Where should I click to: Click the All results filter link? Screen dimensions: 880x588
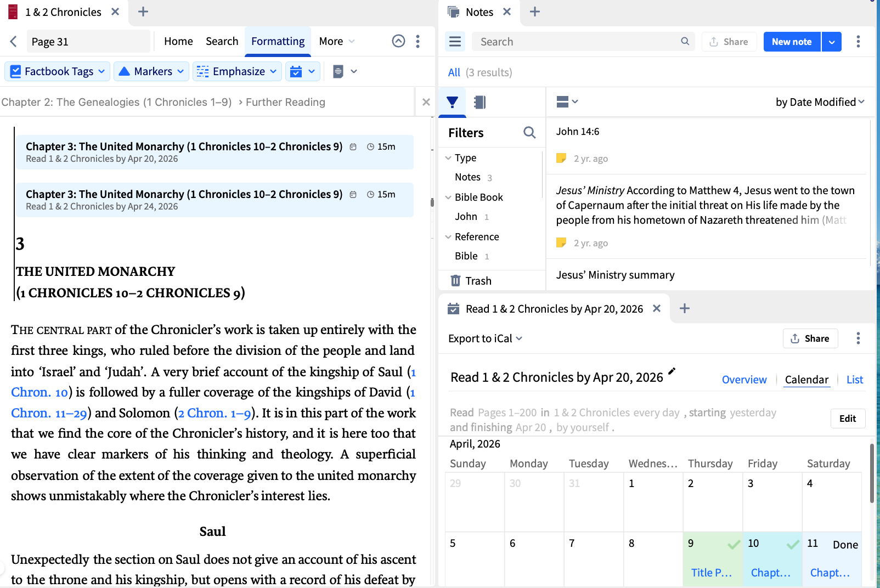(x=454, y=72)
